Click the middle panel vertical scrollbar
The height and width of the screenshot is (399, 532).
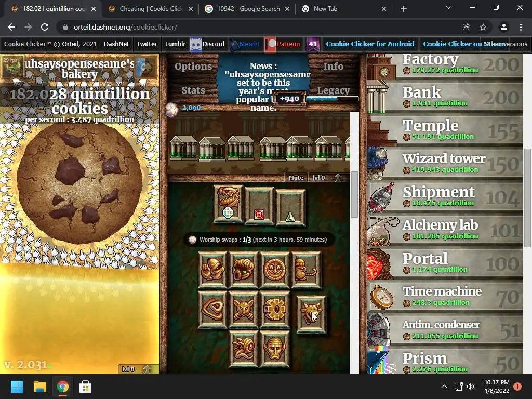[354, 194]
